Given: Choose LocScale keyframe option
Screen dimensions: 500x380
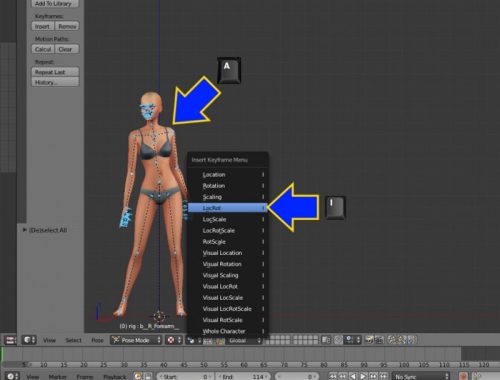Looking at the screenshot, I should (228, 219).
